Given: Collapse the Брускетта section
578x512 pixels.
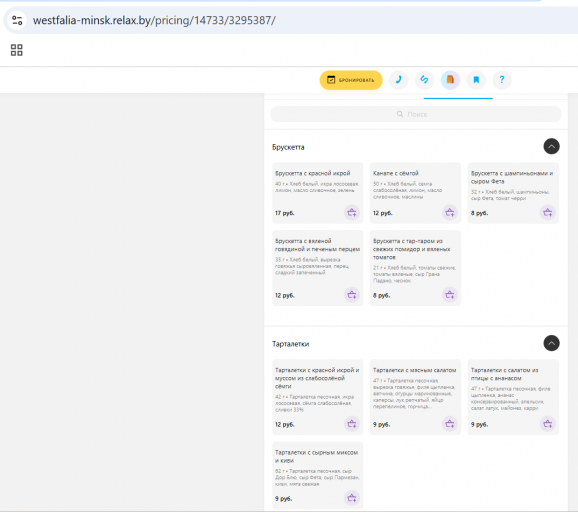Looking at the screenshot, I should pyautogui.click(x=551, y=146).
